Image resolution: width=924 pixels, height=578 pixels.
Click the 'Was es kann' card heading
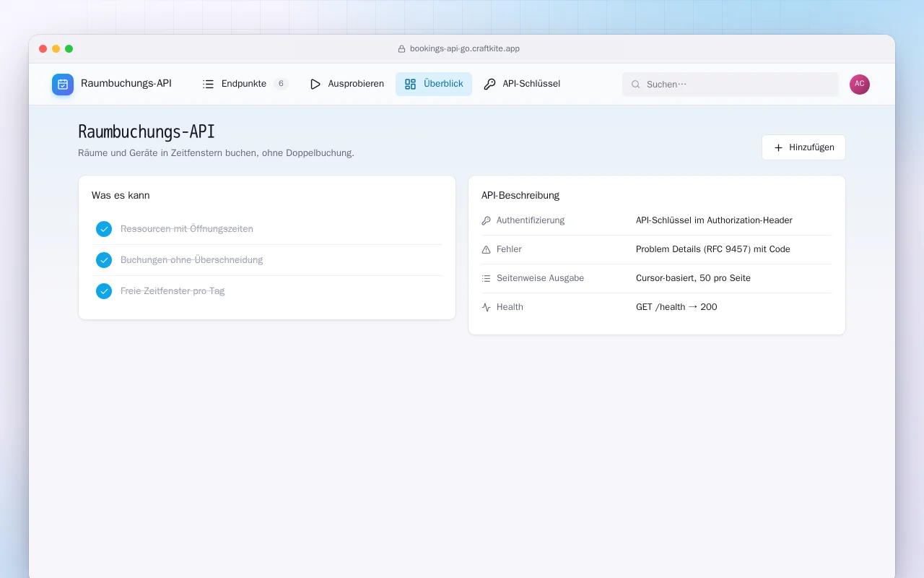121,195
